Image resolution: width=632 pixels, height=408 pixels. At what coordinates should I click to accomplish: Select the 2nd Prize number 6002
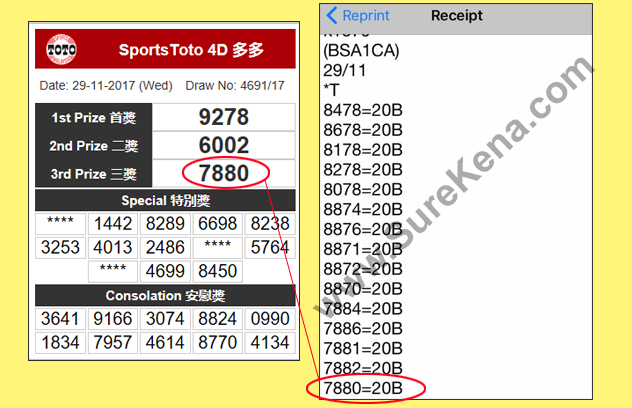[224, 145]
